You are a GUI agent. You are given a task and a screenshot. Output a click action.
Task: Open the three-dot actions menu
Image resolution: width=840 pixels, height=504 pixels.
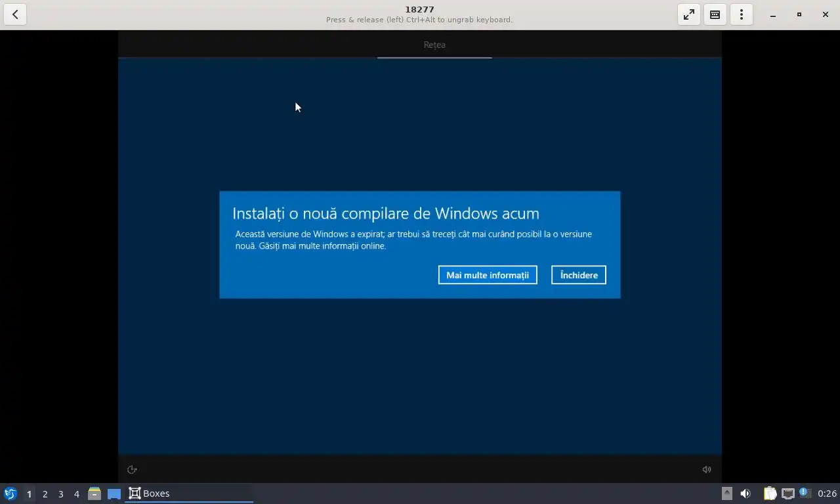point(742,14)
